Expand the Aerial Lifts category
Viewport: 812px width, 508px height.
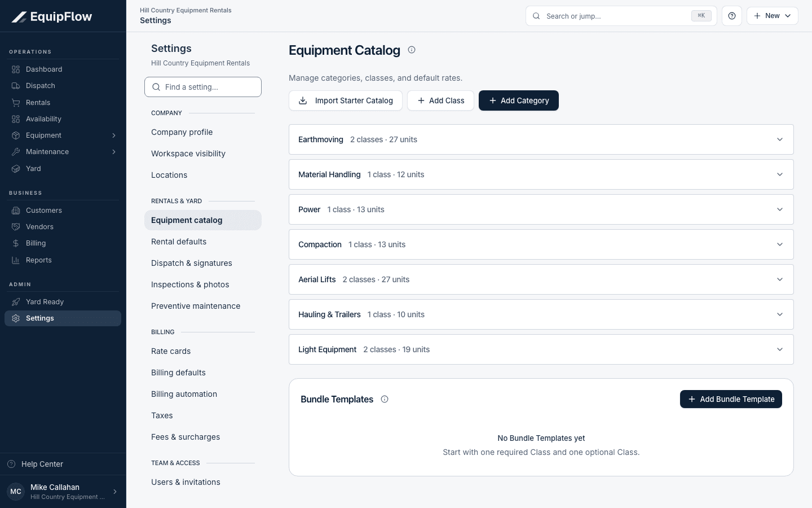click(541, 279)
